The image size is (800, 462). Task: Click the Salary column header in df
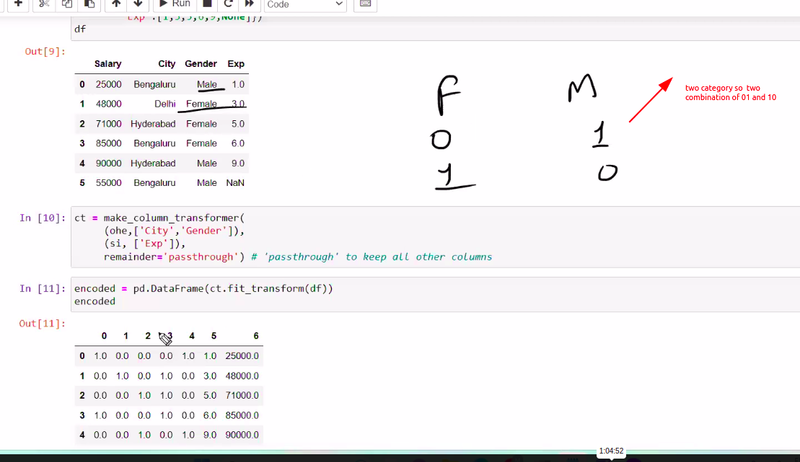108,64
